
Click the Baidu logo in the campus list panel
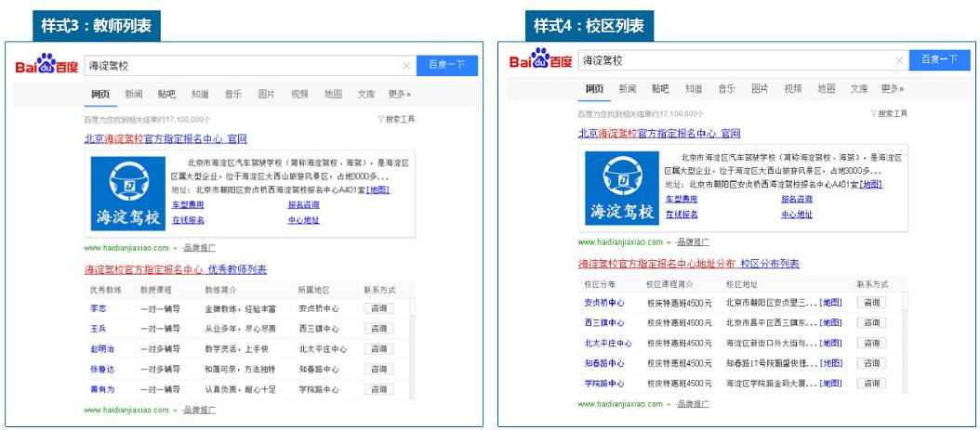(x=540, y=59)
